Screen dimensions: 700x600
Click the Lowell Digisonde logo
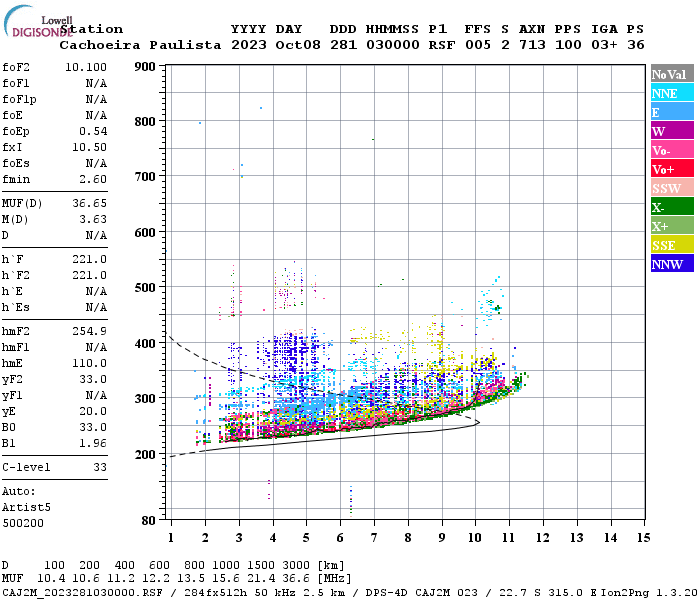point(38,21)
